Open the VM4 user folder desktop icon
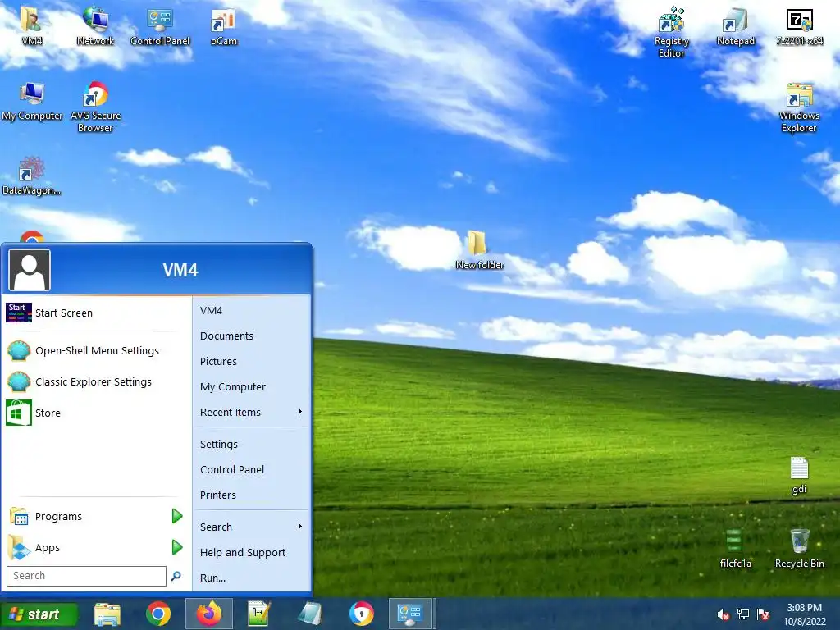840x630 pixels. tap(31, 25)
